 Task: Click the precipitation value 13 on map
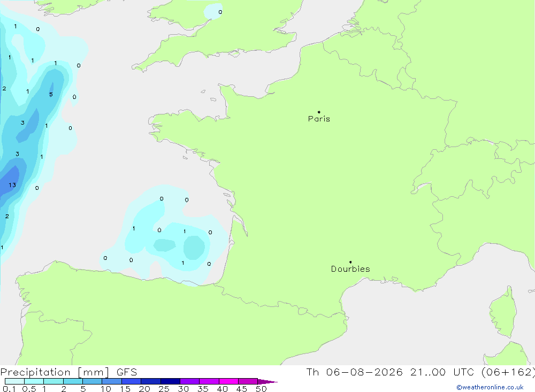[x=12, y=185]
